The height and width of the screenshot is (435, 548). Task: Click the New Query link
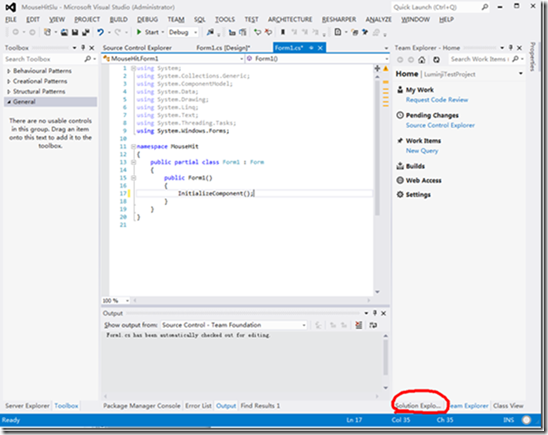tap(422, 151)
